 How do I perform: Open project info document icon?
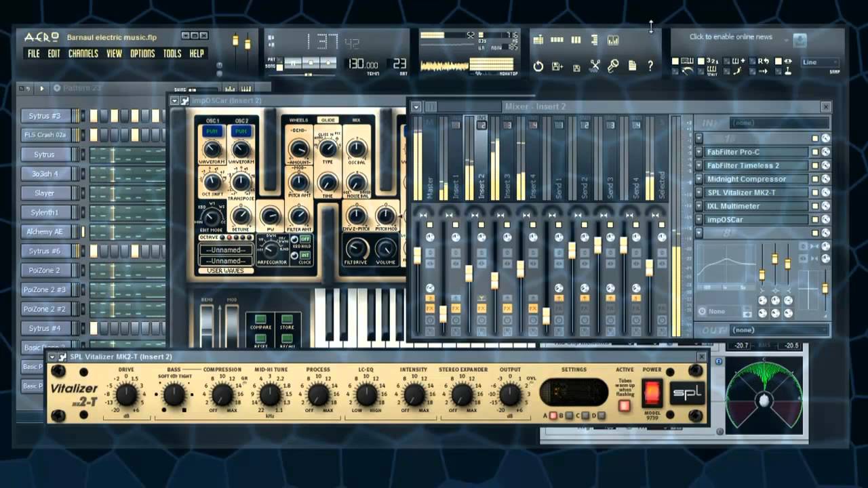[632, 66]
